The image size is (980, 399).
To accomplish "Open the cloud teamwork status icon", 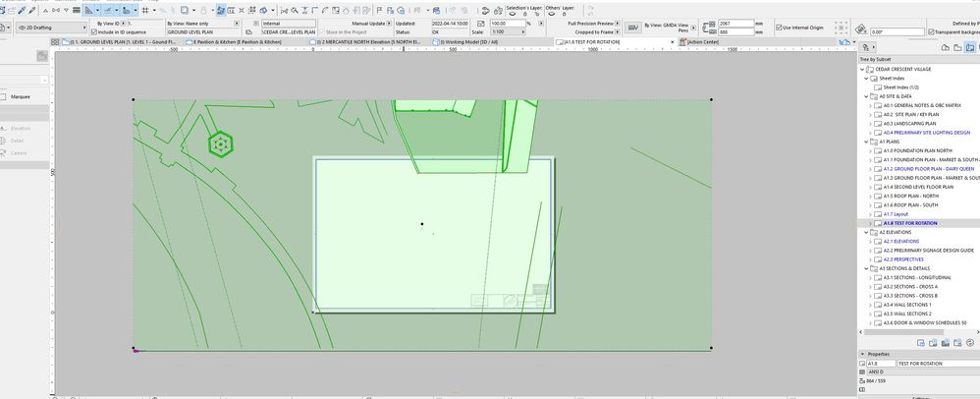I will [x=844, y=41].
